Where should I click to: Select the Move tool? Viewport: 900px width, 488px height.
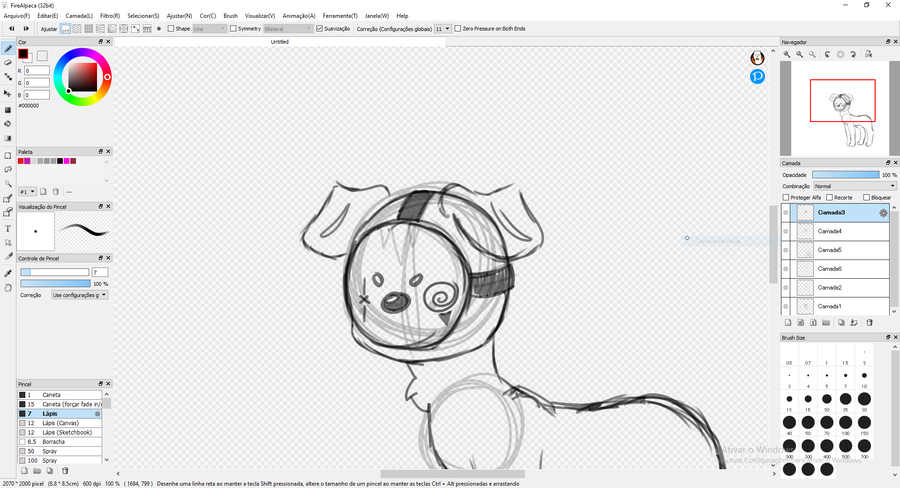pyautogui.click(x=7, y=93)
